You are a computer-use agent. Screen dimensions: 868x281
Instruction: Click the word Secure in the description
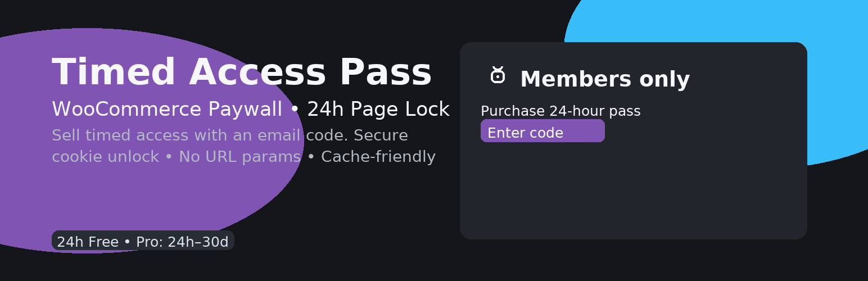point(381,135)
